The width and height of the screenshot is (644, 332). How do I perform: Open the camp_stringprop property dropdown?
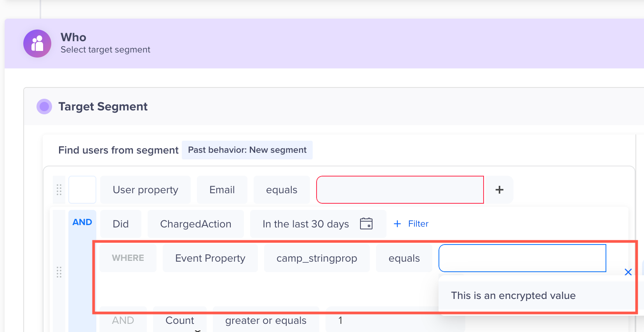[x=317, y=258]
